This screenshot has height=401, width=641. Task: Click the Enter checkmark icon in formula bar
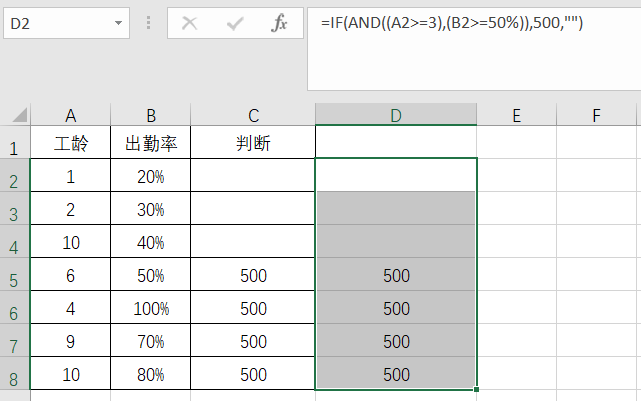(235, 23)
